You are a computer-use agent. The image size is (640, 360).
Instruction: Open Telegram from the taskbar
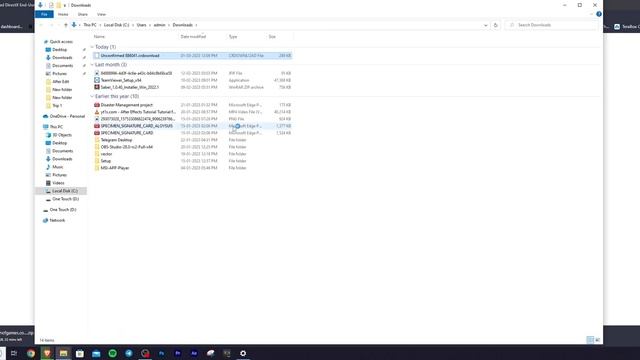pos(129,353)
